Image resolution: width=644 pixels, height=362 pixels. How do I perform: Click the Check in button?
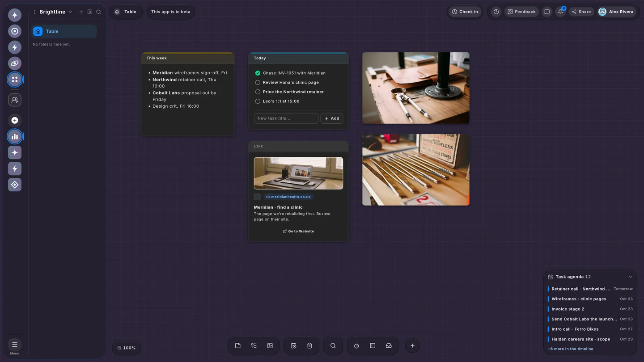(x=465, y=12)
